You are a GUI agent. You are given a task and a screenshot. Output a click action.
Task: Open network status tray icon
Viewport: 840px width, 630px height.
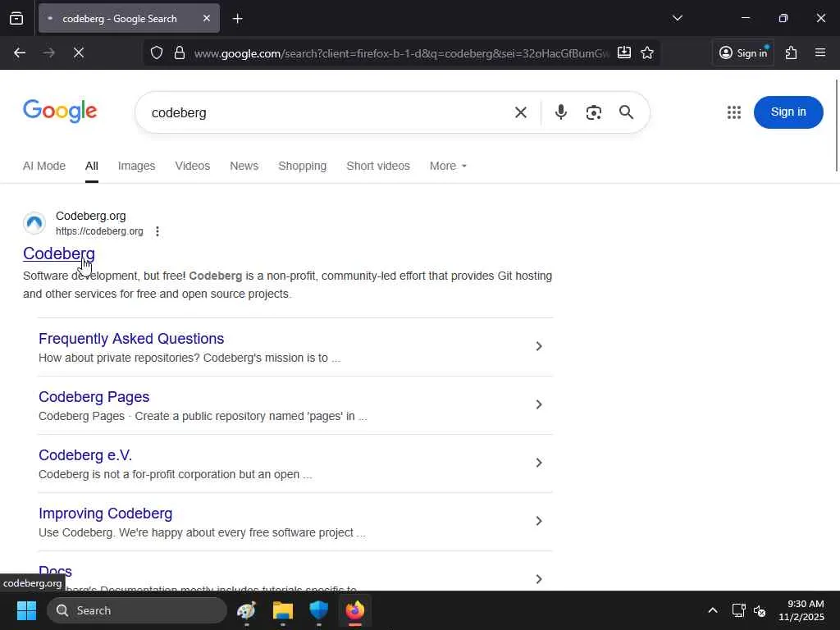point(738,610)
